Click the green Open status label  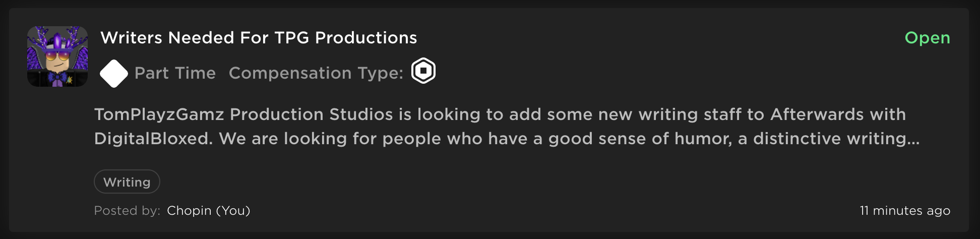[927, 38]
